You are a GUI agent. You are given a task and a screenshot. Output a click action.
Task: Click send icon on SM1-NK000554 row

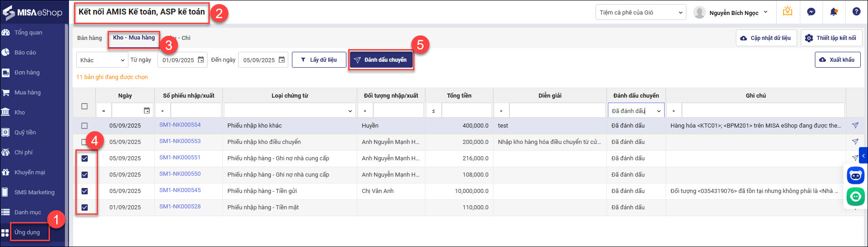coord(855,125)
